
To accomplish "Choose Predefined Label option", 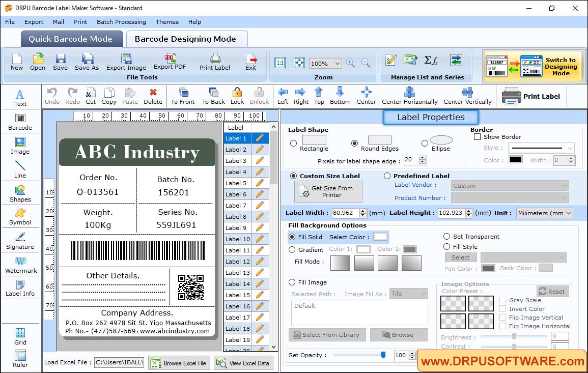I will click(x=387, y=176).
